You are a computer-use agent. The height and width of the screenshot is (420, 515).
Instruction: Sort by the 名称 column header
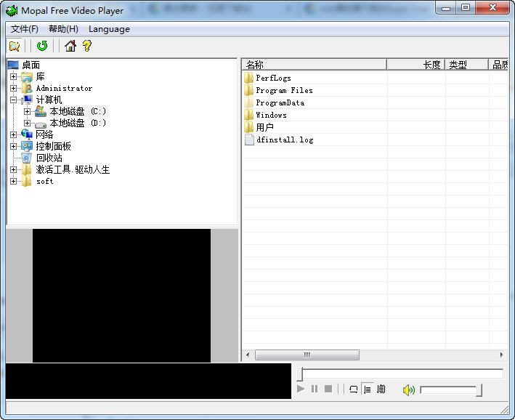pyautogui.click(x=315, y=65)
